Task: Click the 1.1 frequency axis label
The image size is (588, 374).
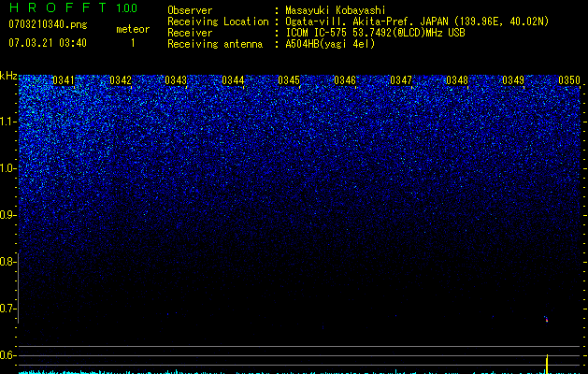Action: [7, 122]
